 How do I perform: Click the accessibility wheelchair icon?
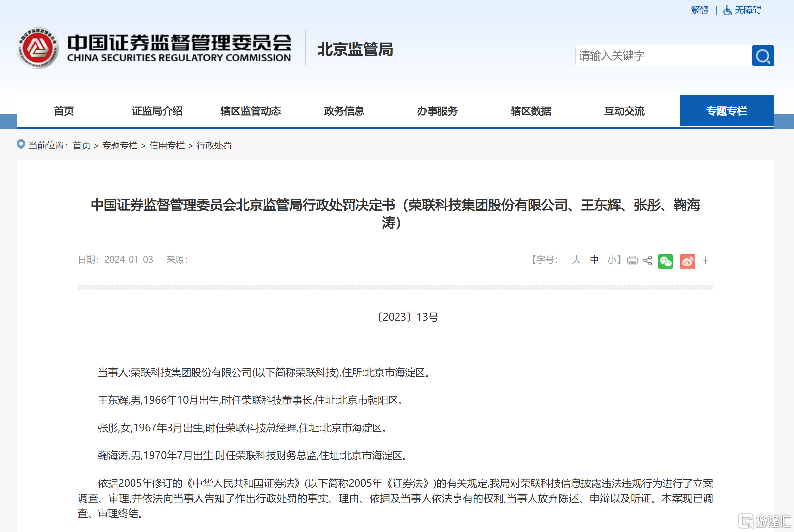[x=727, y=10]
